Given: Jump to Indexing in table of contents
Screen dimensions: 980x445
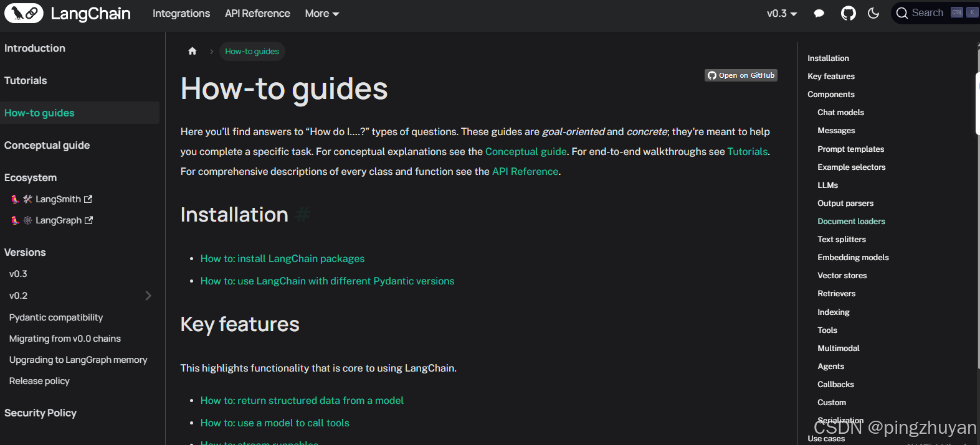Looking at the screenshot, I should [x=833, y=312].
